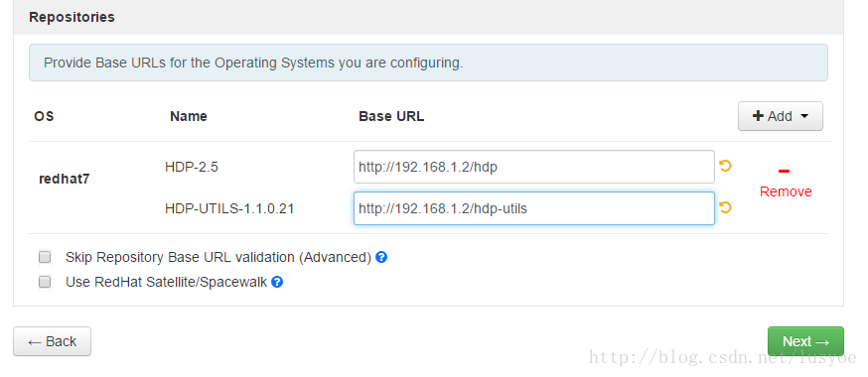
Task: Proceed using the green Next button
Action: pos(805,341)
